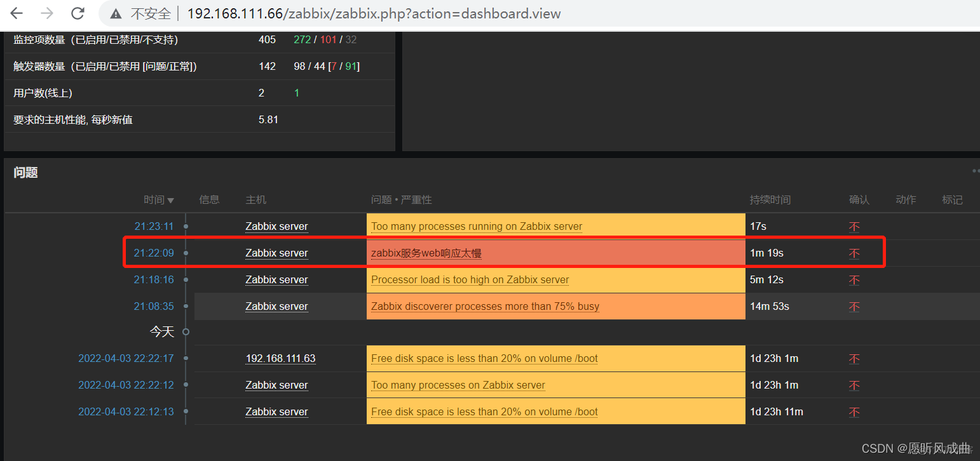Click the 标记 column header
980x461 pixels.
[x=952, y=199]
